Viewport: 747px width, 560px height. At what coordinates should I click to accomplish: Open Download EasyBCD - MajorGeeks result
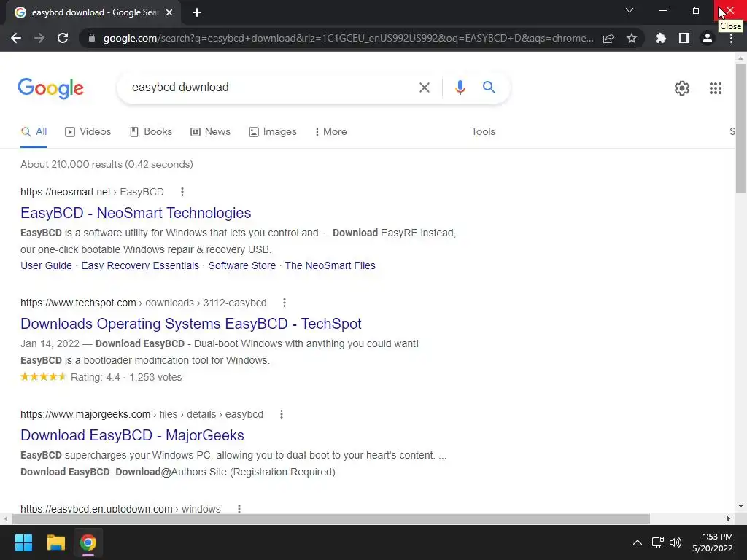click(132, 435)
